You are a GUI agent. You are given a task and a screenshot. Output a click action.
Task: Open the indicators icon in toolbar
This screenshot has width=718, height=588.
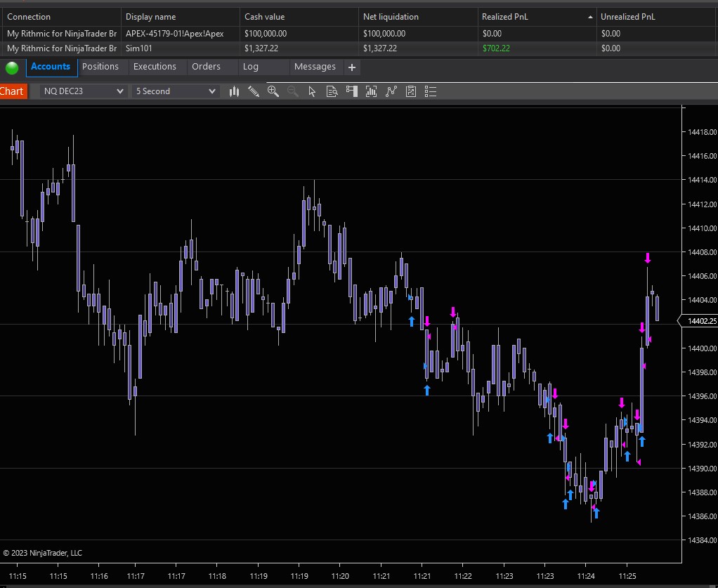coord(372,91)
